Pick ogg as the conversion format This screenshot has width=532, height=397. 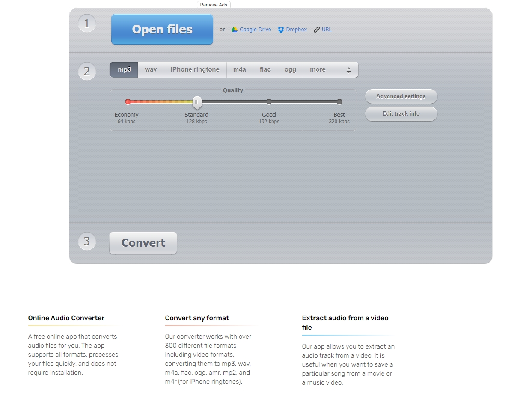pyautogui.click(x=290, y=69)
